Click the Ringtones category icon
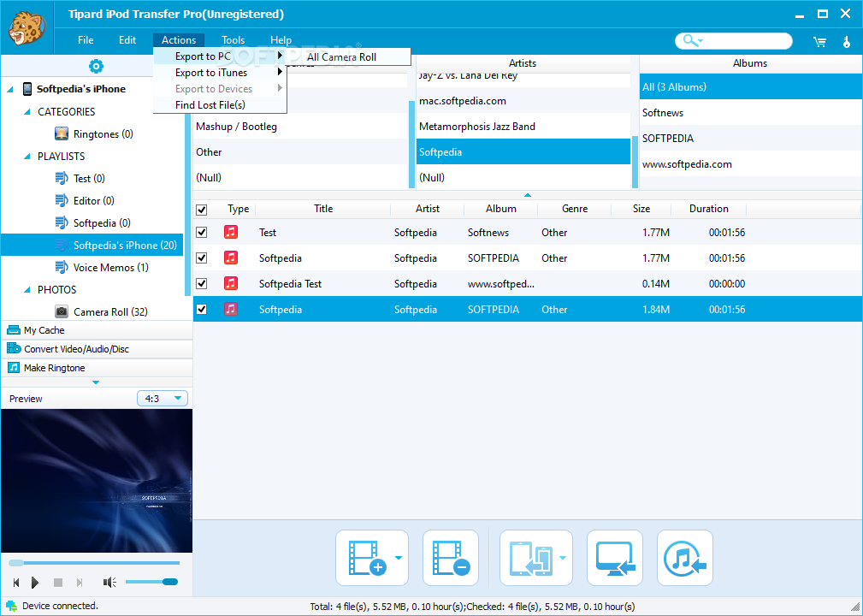The image size is (863, 616). 62,133
